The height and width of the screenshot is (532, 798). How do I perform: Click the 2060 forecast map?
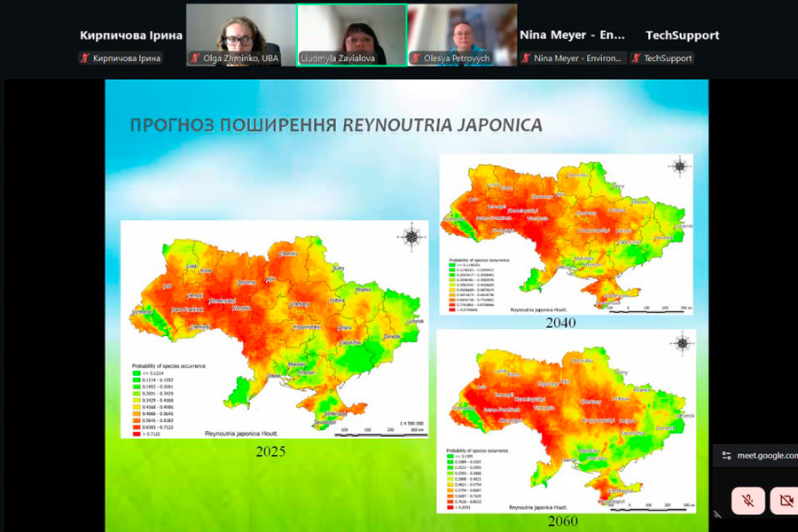(566, 421)
